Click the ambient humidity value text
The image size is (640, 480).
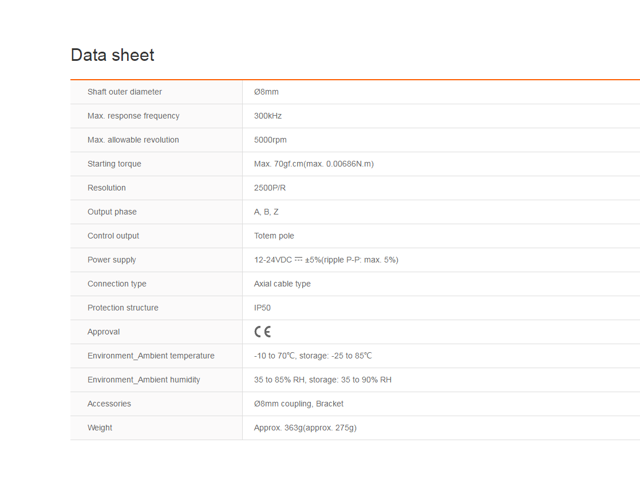coord(322,380)
